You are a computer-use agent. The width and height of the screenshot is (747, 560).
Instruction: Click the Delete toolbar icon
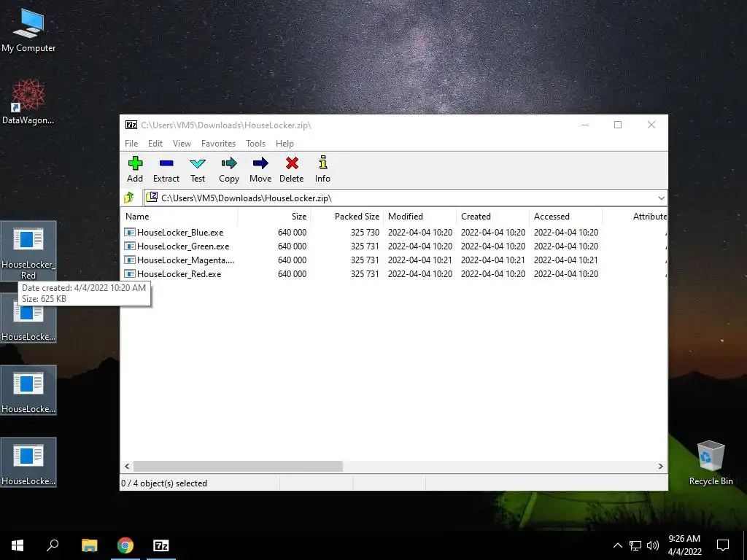(x=292, y=164)
